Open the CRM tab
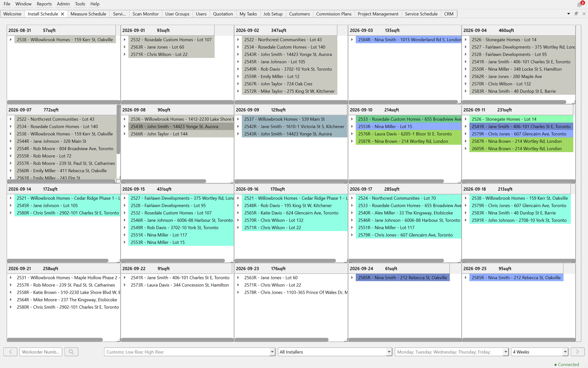 click(449, 14)
